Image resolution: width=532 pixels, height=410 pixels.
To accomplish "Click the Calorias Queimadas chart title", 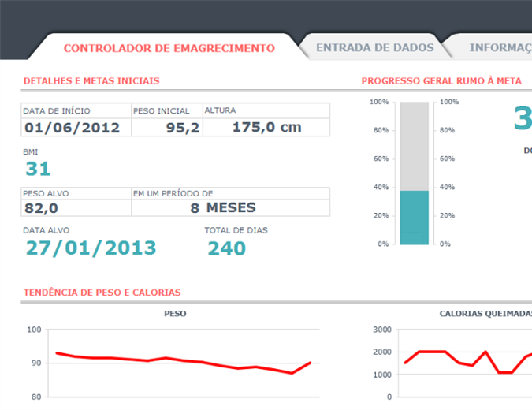I will click(x=485, y=314).
